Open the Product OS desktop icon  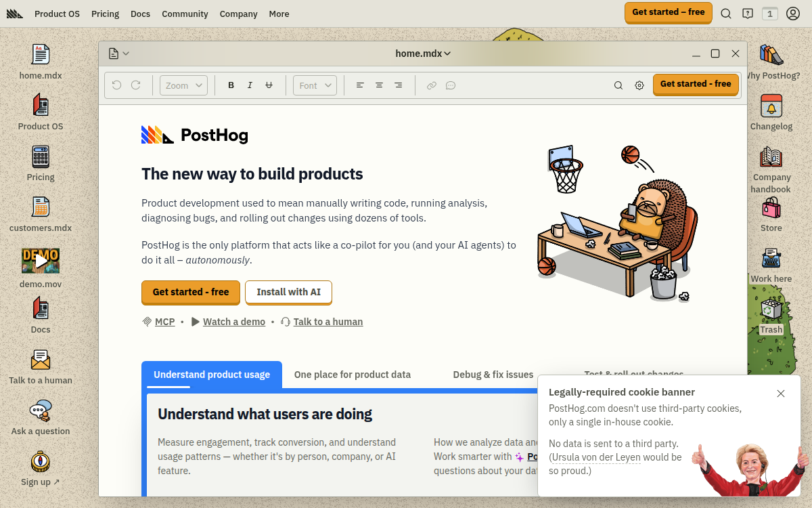tap(41, 112)
